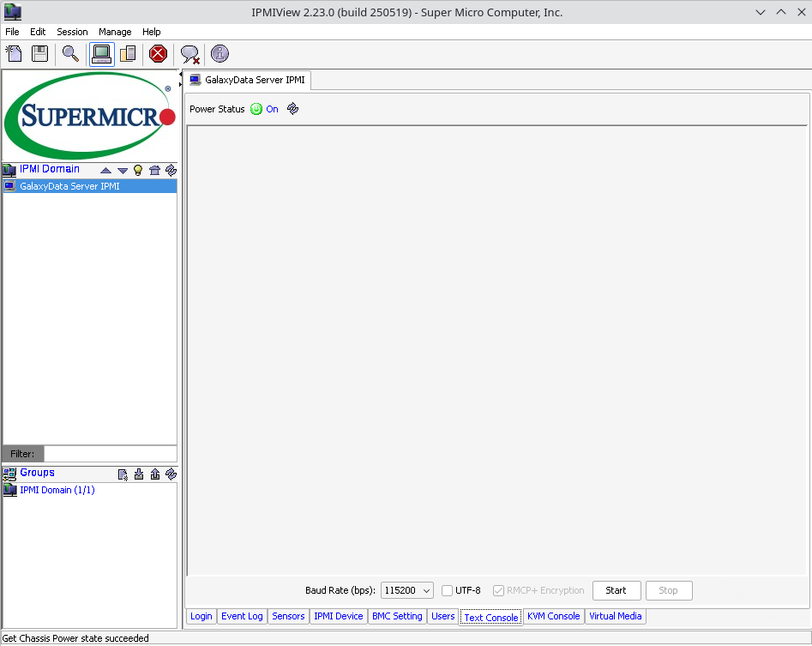Open the Manage menu
Image resolution: width=812 pixels, height=646 pixels.
(115, 32)
